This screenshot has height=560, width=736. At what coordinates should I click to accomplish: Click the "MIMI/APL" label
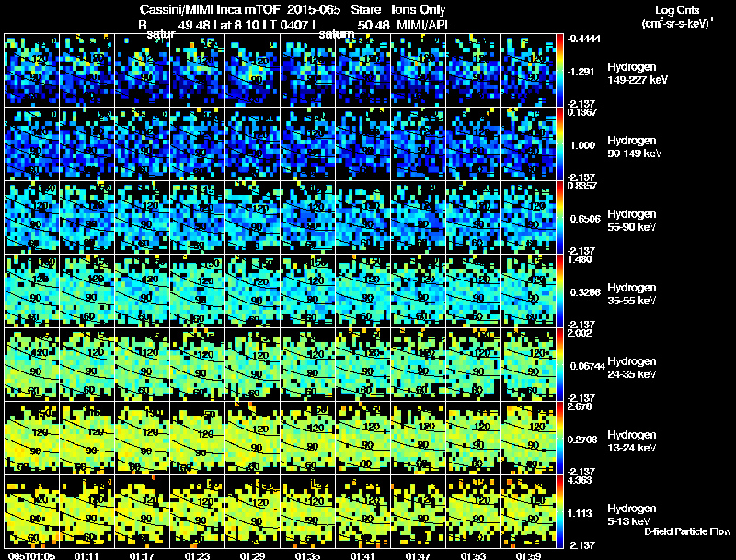424,25
